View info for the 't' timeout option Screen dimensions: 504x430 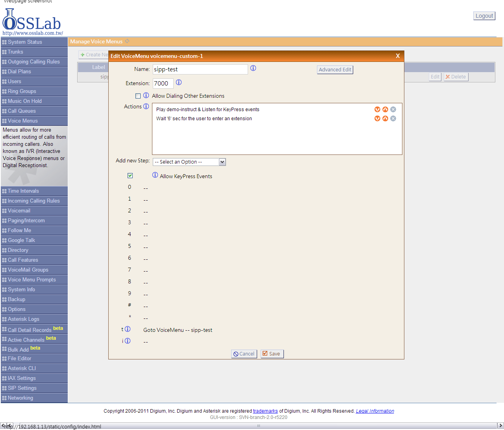(x=128, y=329)
